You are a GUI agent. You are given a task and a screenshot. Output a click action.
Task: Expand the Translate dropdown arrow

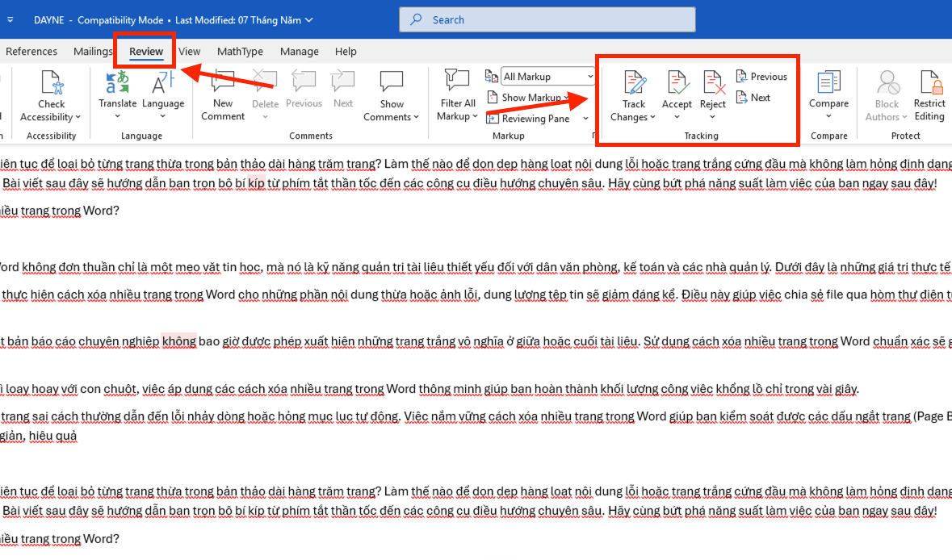point(117,116)
